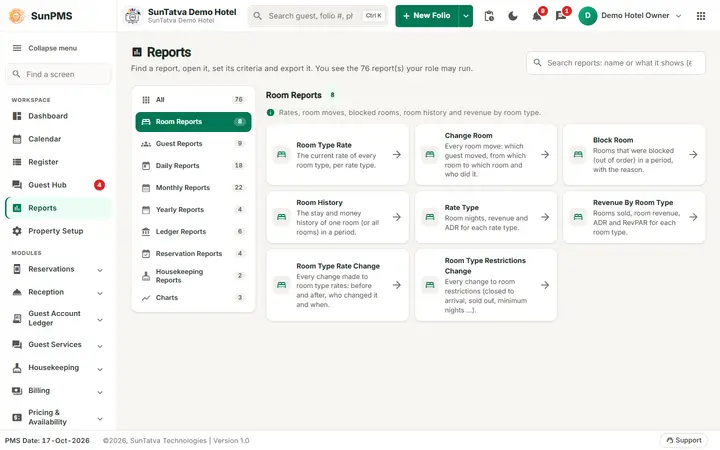Click the bed icon on Change Room
This screenshot has width=720, height=450.
click(x=430, y=155)
